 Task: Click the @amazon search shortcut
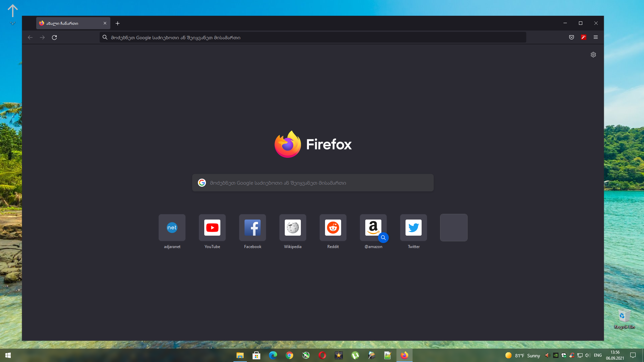point(373,228)
